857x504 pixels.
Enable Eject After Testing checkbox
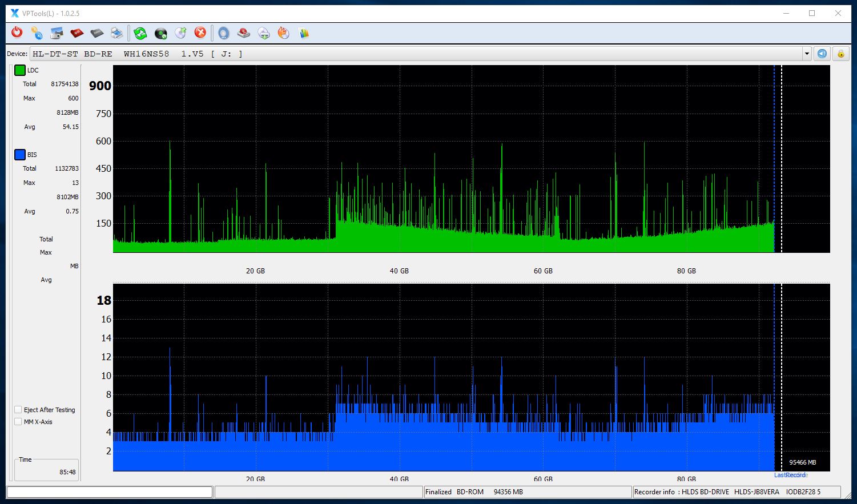18,410
